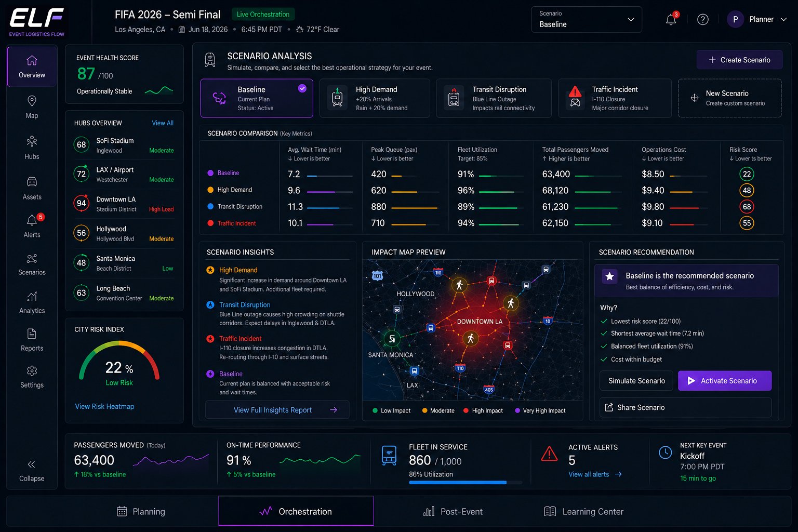Open Settings gear in the sidebar
Viewport: 798px width, 532px height.
32,377
